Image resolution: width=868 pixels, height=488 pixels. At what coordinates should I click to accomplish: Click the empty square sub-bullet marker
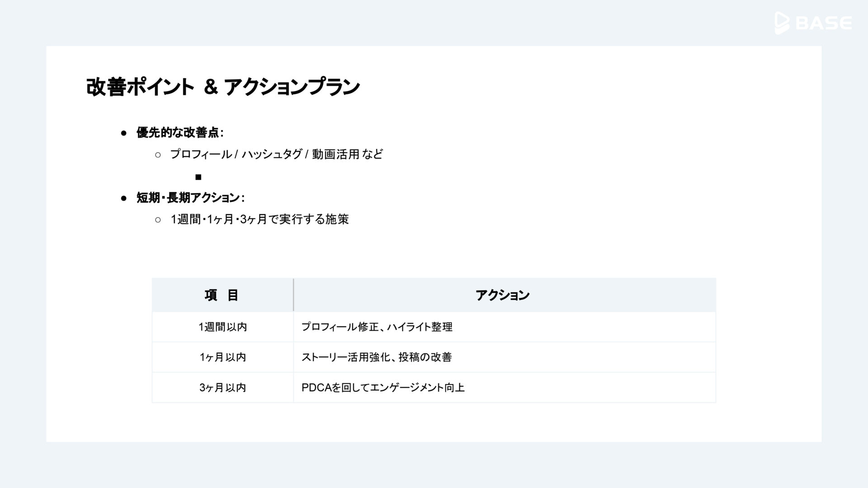point(198,177)
